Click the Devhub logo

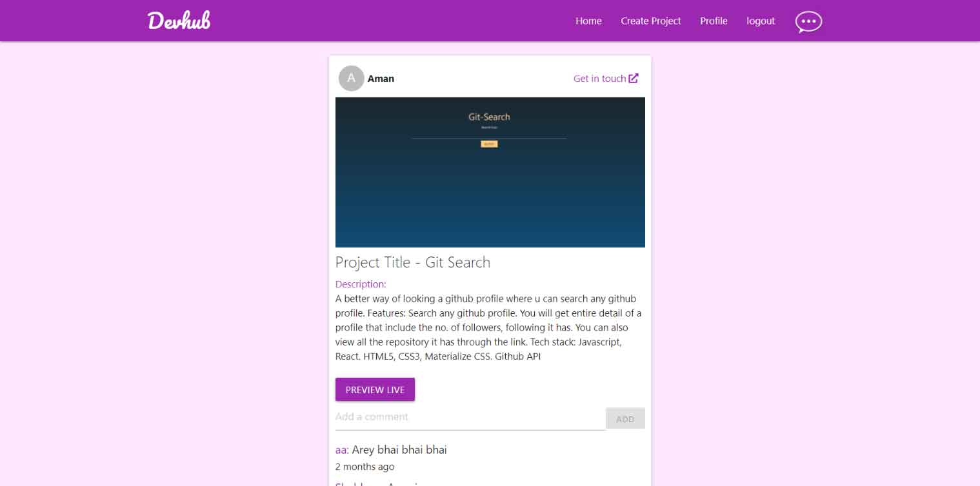tap(179, 21)
